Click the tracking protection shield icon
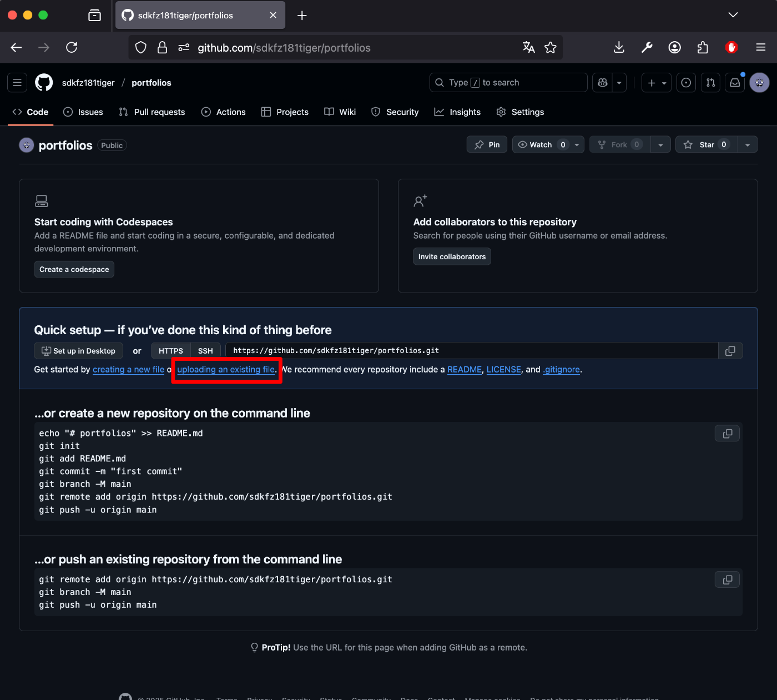Screen dimensions: 777x700 tap(141, 48)
